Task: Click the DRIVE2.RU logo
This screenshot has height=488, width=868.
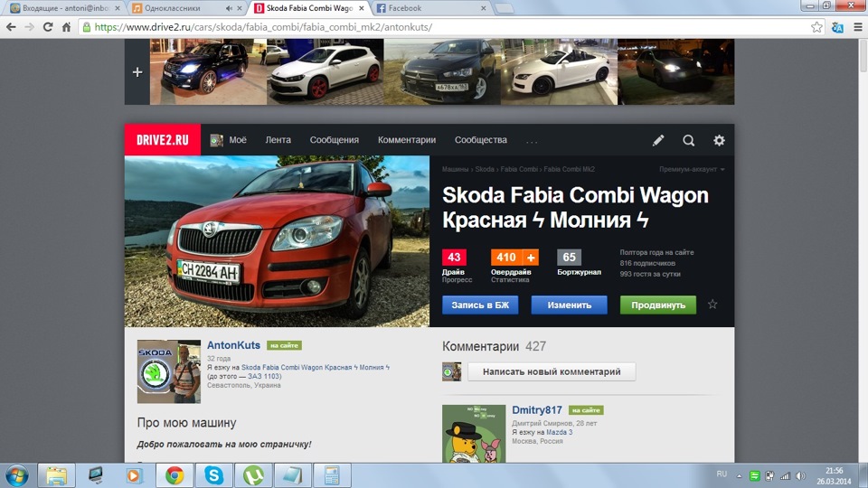Action: (x=163, y=140)
